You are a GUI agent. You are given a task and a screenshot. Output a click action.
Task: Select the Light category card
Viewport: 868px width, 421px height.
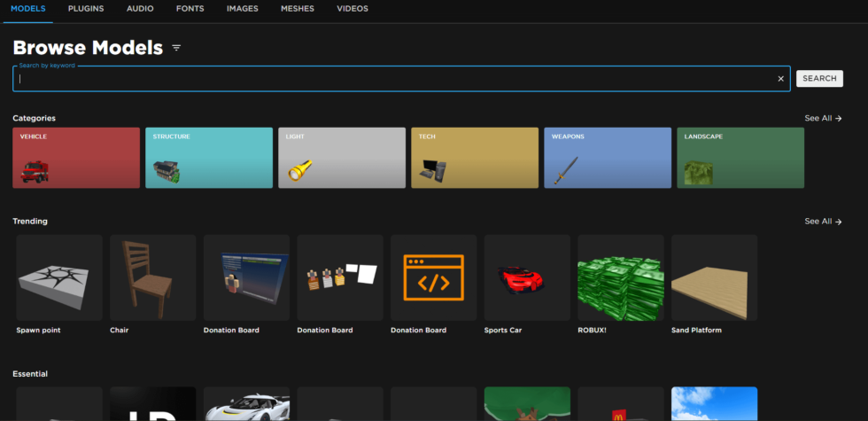pyautogui.click(x=342, y=158)
